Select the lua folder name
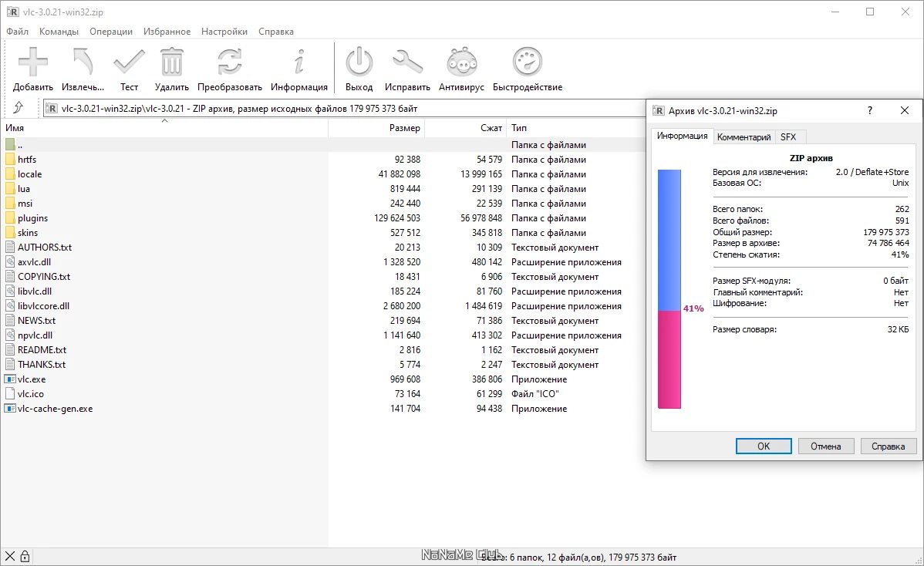This screenshot has height=566, width=924. (x=24, y=188)
